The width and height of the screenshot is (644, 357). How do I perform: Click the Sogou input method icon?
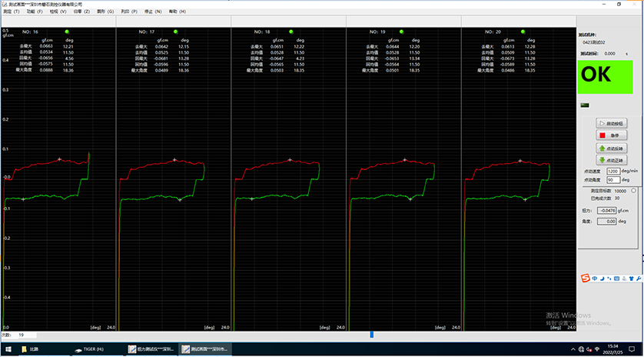tap(585, 277)
